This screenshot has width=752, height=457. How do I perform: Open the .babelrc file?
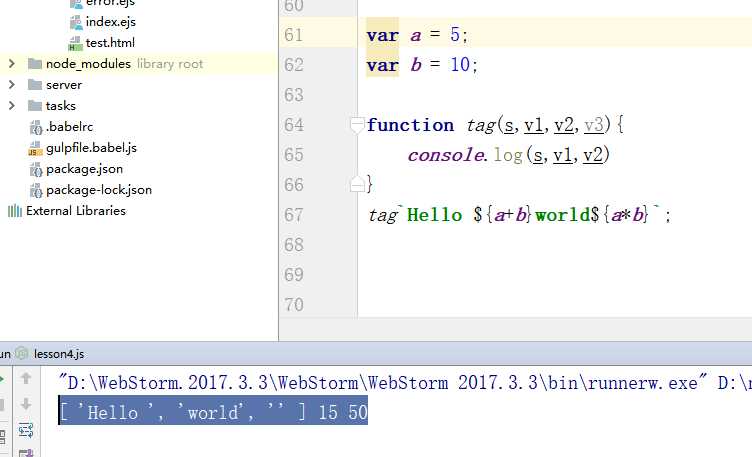pos(69,127)
